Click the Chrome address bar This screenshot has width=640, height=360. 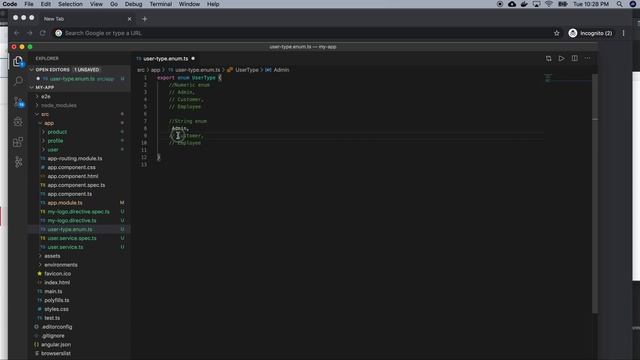click(x=302, y=33)
